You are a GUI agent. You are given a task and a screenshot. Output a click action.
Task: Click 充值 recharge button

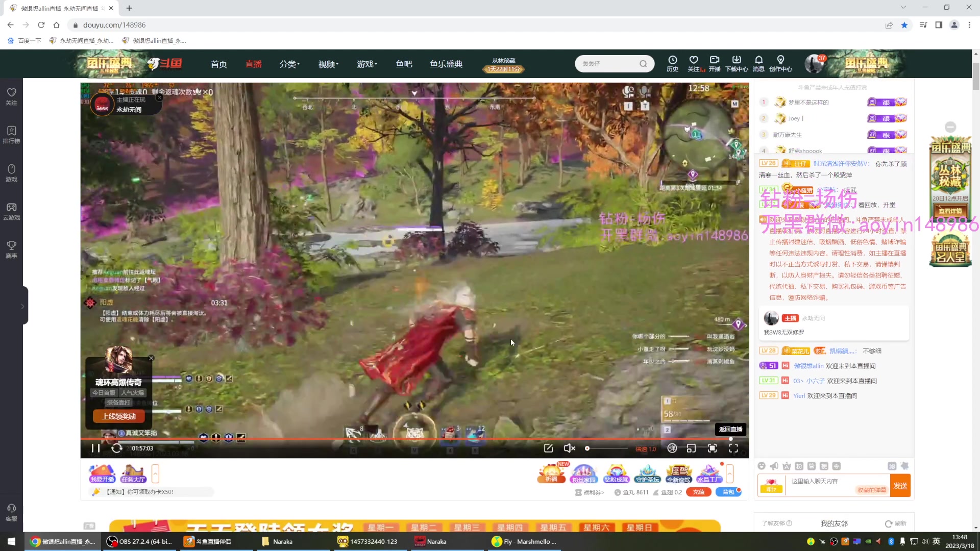coord(699,492)
